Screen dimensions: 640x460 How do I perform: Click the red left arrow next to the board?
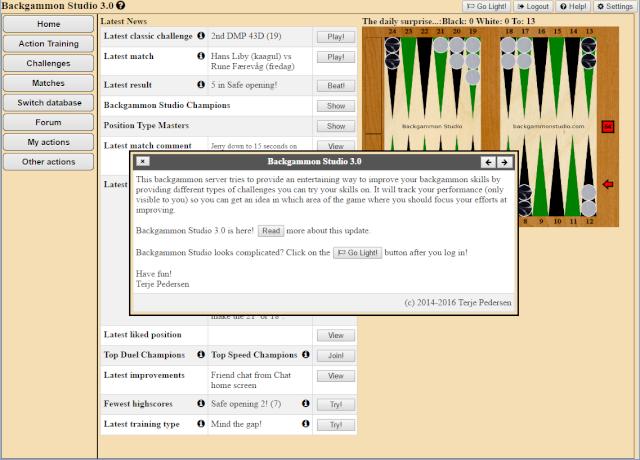pos(608,184)
